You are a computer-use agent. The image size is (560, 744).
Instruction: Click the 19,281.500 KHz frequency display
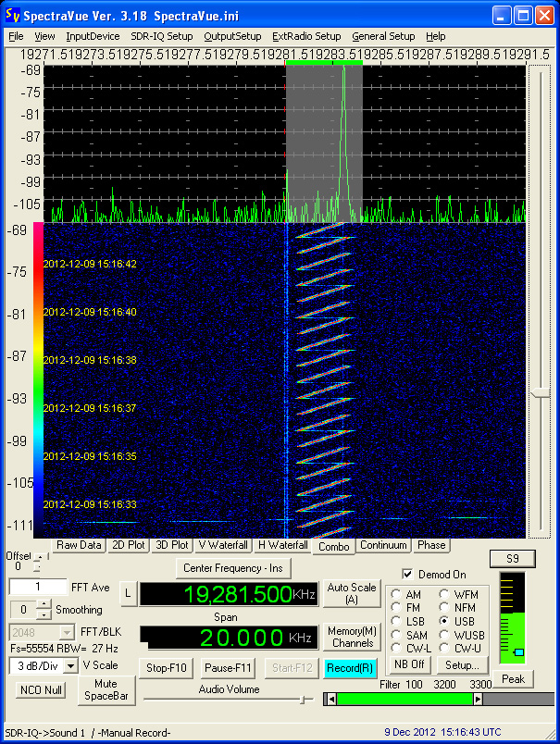pos(229,594)
